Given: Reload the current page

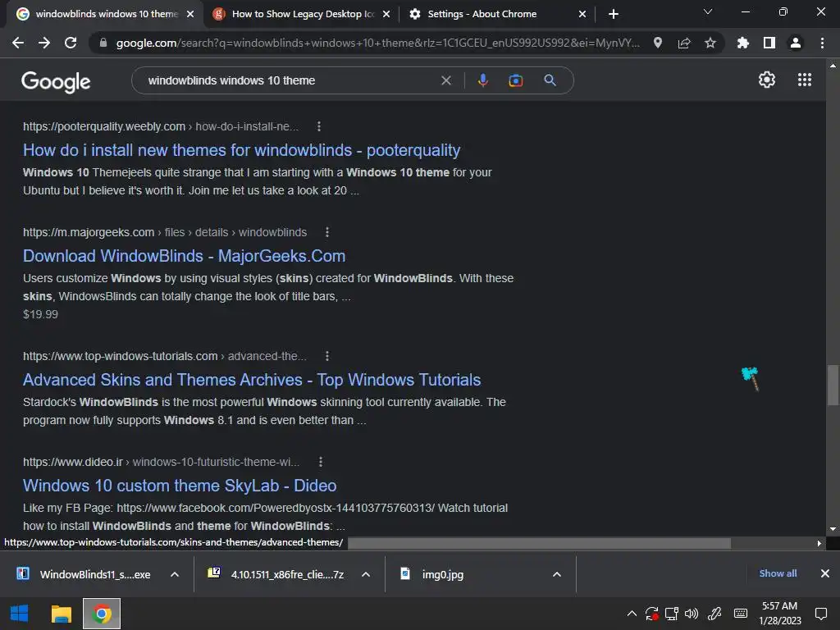Looking at the screenshot, I should [x=71, y=43].
